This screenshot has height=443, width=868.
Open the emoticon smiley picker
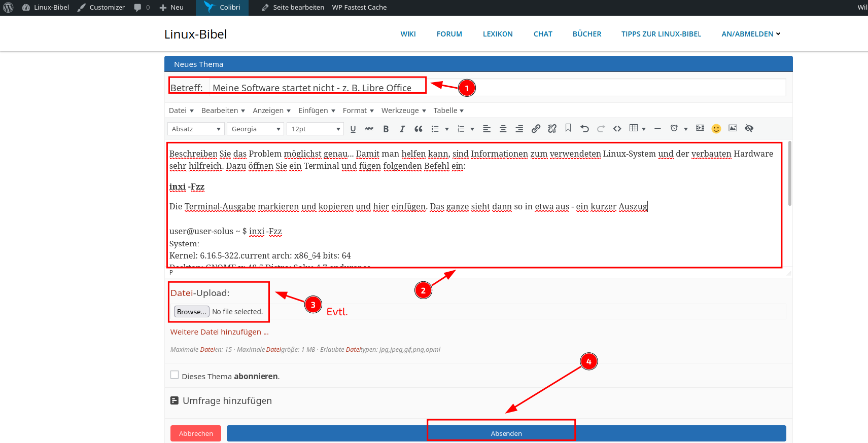716,129
